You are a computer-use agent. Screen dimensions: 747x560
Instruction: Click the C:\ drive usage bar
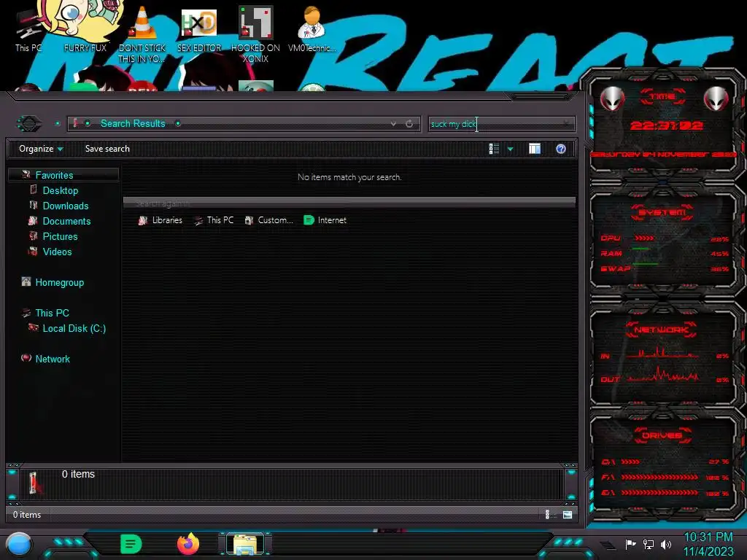(630, 462)
